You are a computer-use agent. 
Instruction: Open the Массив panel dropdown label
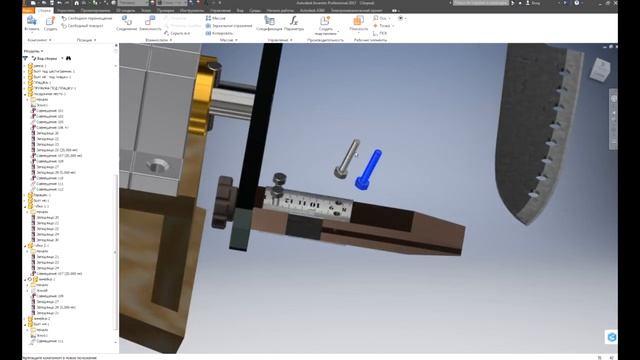tap(229, 40)
